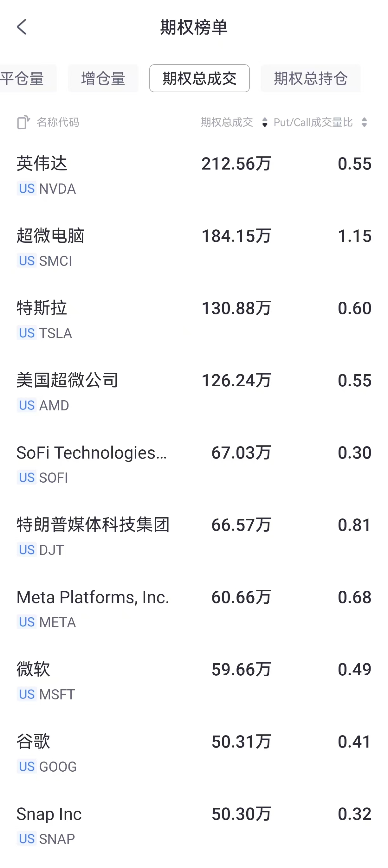Open 特朗普媒体科技集团 DJT entry
The height and width of the screenshot is (868, 388).
[194, 537]
